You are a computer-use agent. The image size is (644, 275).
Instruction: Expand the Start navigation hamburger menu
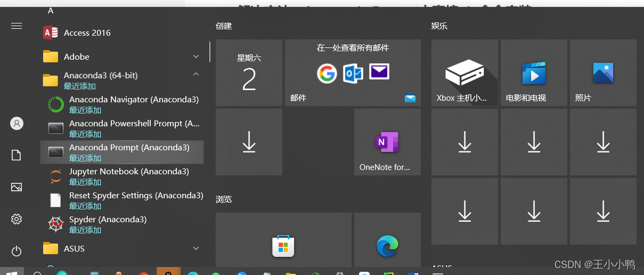pyautogui.click(x=17, y=26)
